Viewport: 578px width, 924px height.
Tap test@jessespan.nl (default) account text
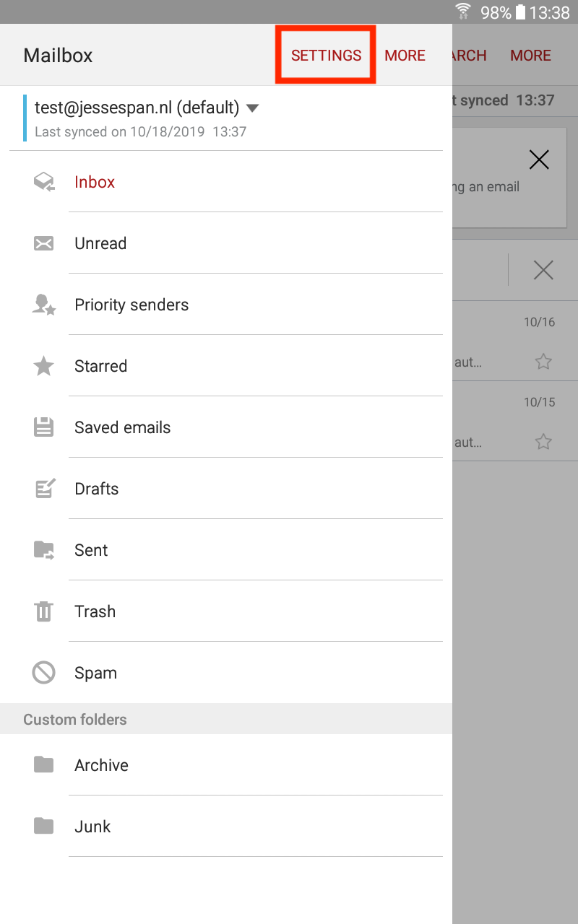137,108
